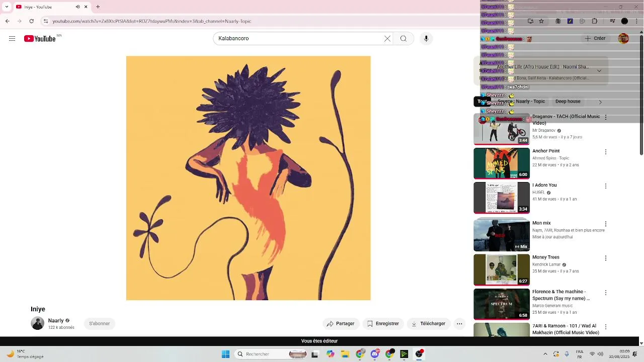Open the Florence & The machine - Spectrum title

pos(561,295)
